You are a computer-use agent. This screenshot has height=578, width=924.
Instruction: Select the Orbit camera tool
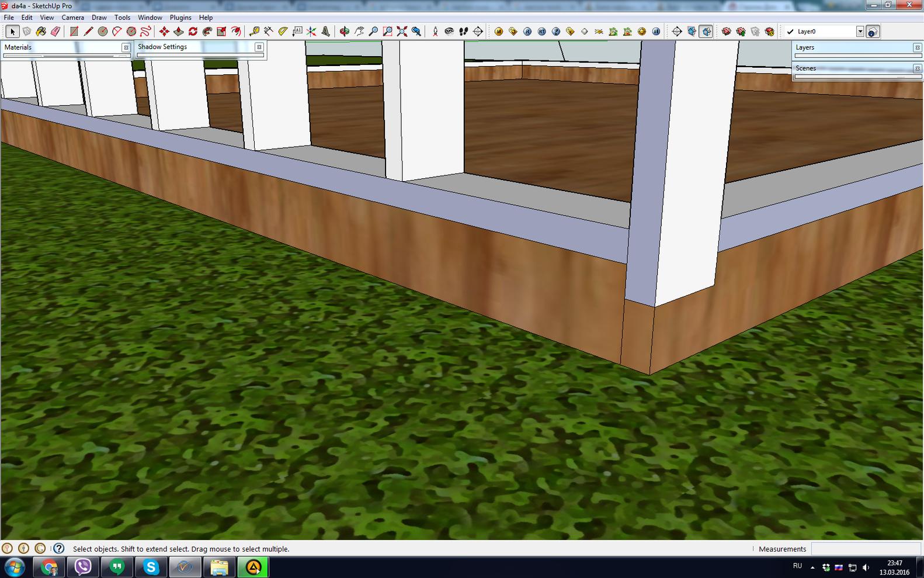[345, 32]
